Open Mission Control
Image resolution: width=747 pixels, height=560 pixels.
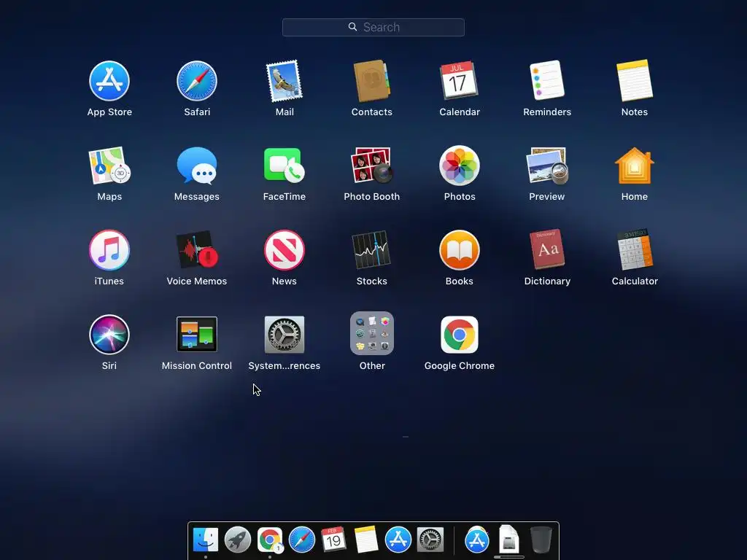[197, 334]
